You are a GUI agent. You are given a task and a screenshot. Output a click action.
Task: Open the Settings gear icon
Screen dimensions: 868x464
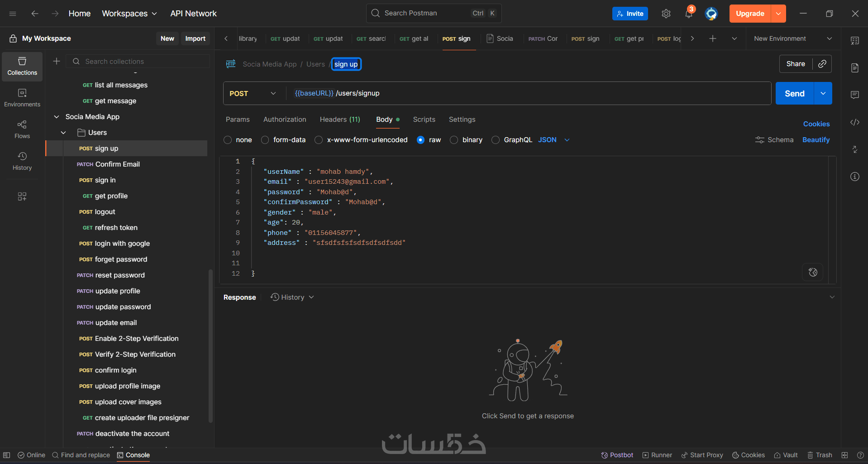(x=666, y=14)
